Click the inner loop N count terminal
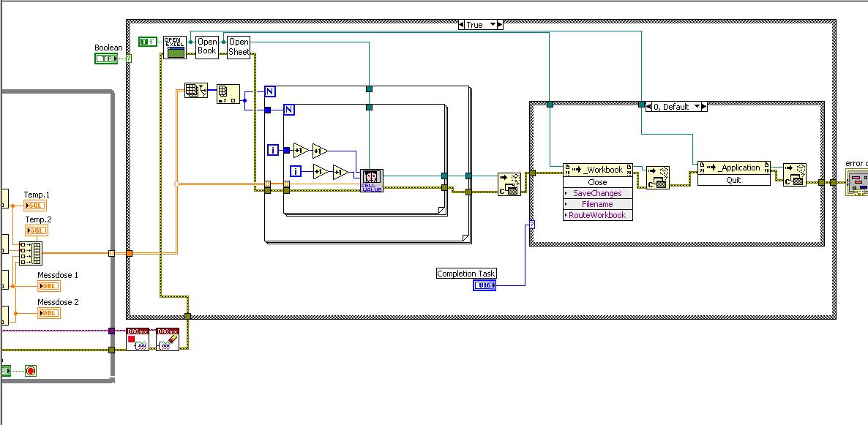868x425 pixels. 289,110
